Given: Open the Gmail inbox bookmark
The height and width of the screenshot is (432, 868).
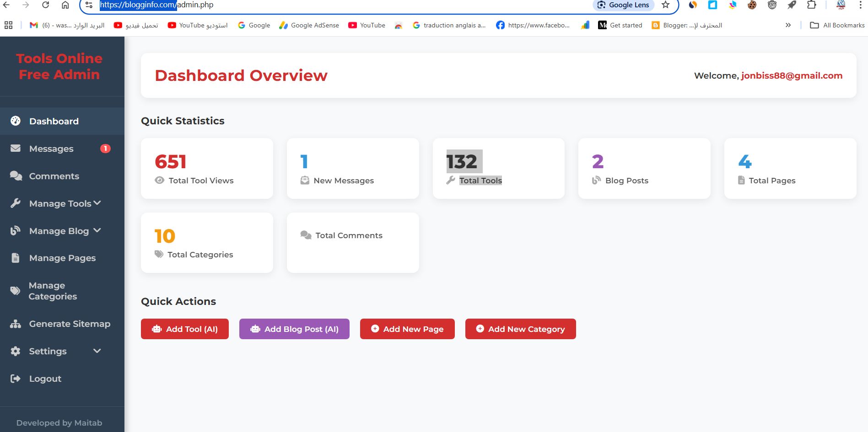Looking at the screenshot, I should pos(67,25).
